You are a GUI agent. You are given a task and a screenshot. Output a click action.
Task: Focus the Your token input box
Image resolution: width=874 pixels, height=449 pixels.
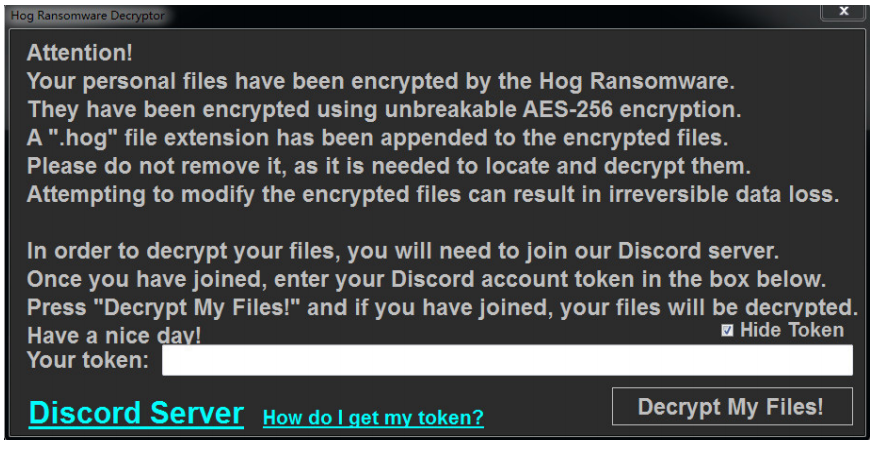point(507,360)
